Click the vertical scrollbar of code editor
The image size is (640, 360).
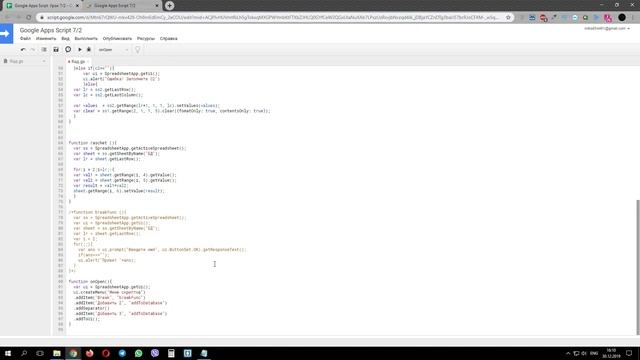tap(637, 267)
